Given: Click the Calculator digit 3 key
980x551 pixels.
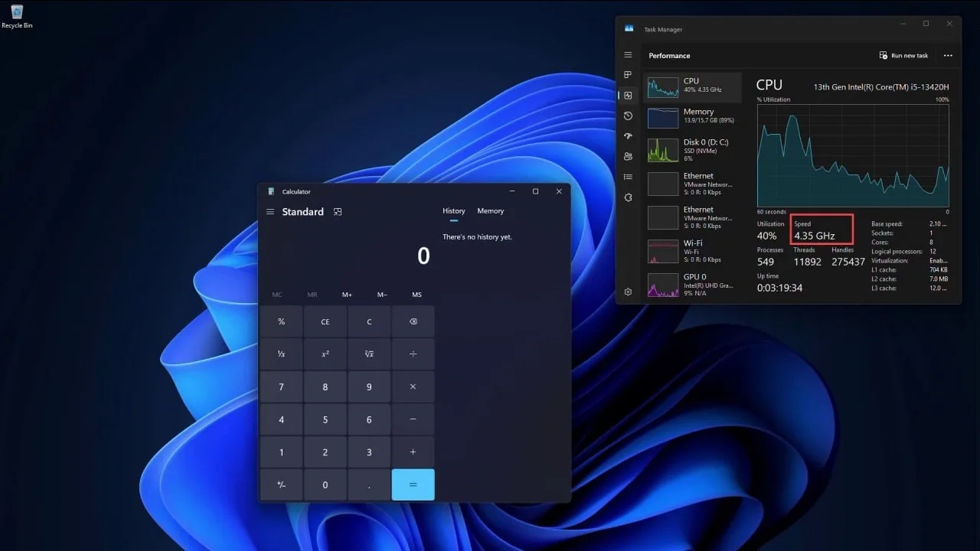Looking at the screenshot, I should pyautogui.click(x=369, y=452).
